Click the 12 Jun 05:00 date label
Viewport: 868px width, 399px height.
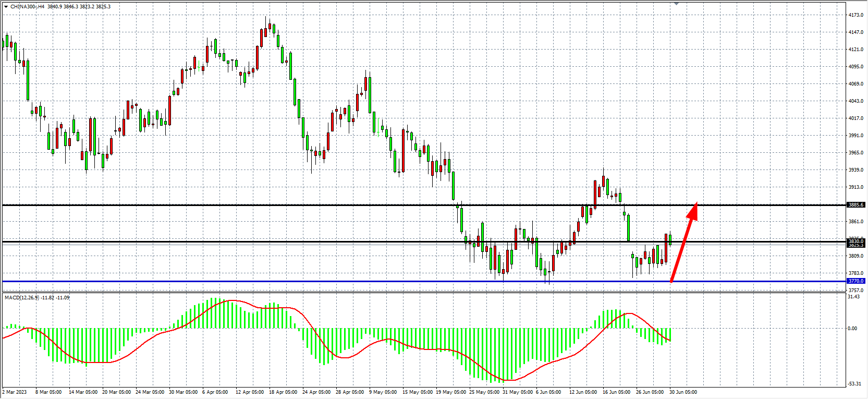coord(583,392)
